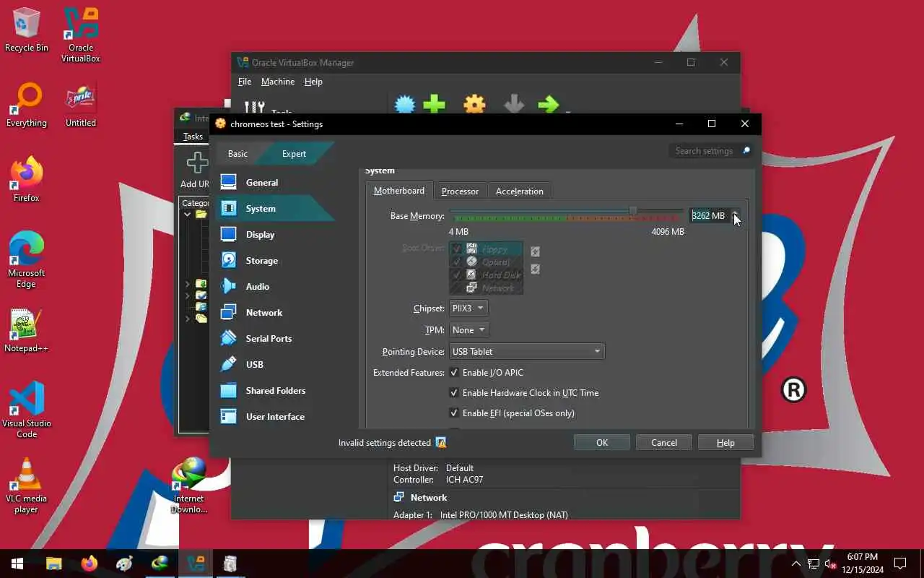The width and height of the screenshot is (924, 578).
Task: Open the Machine menu in VirtualBox Manager
Action: click(278, 82)
